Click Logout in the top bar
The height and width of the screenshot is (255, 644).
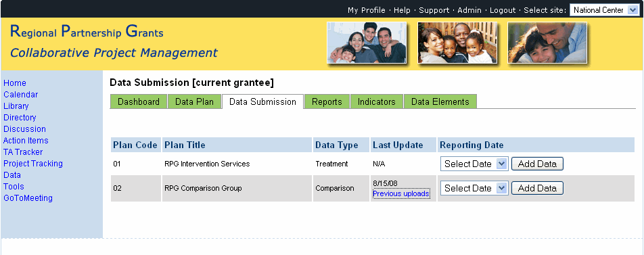click(503, 10)
